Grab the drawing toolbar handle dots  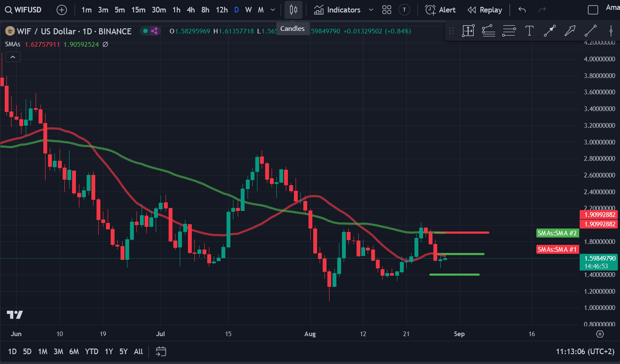[x=451, y=31]
